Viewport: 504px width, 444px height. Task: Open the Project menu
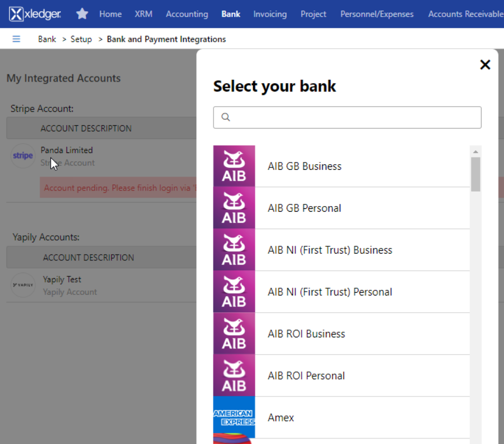point(313,14)
